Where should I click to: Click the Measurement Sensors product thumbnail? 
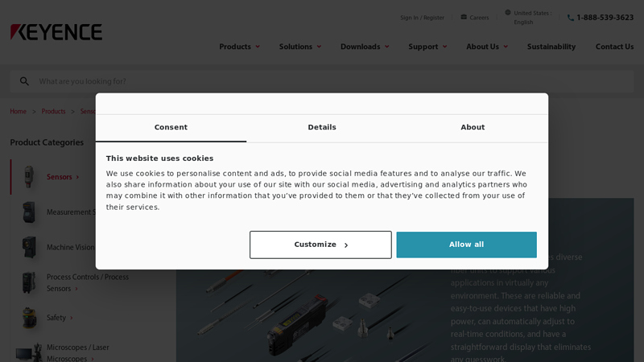click(x=29, y=212)
